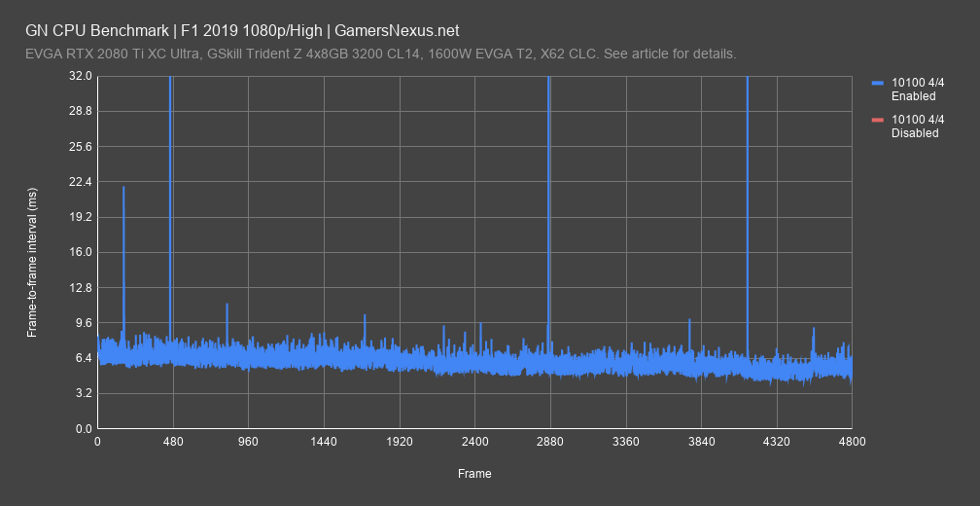Click the 2400 x-axis label
The image size is (980, 506).
[x=474, y=441]
